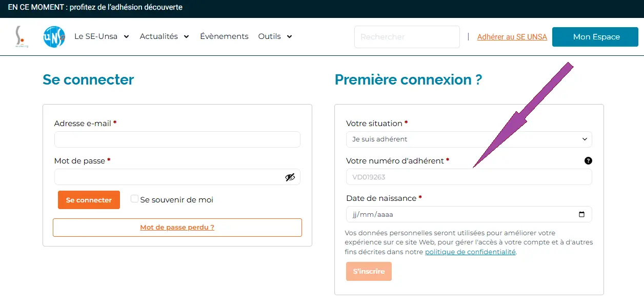
Task: Click the round blue UNSA logo
Action: [x=54, y=37]
